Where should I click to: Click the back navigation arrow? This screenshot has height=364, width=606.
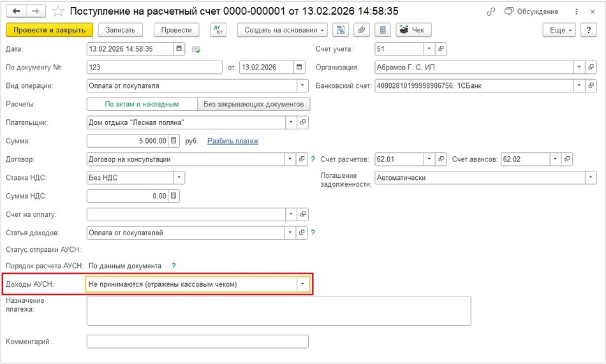[x=16, y=11]
